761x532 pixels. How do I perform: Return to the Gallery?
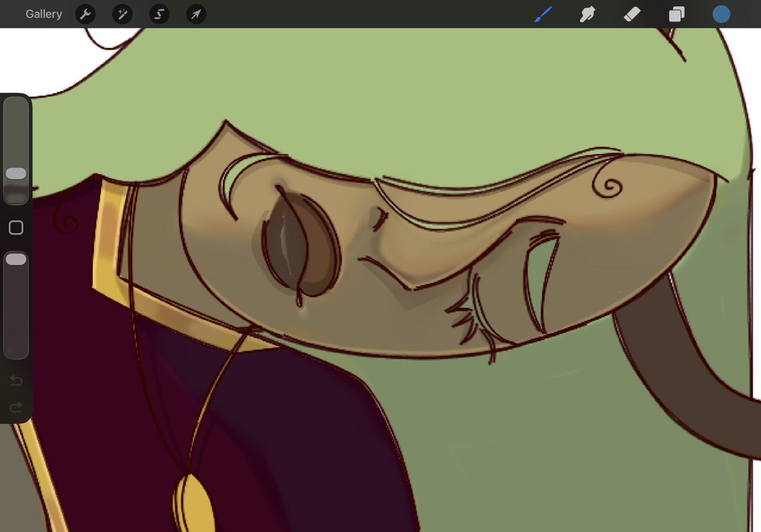[x=44, y=14]
